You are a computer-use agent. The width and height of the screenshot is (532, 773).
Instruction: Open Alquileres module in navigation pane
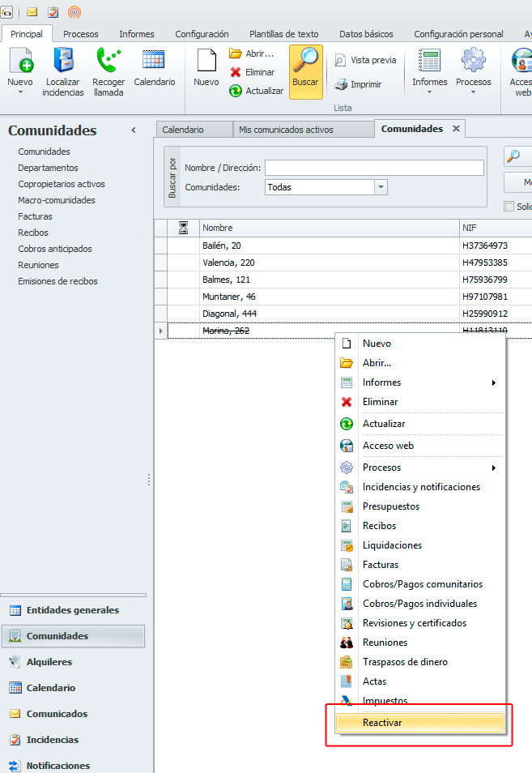coord(49,662)
